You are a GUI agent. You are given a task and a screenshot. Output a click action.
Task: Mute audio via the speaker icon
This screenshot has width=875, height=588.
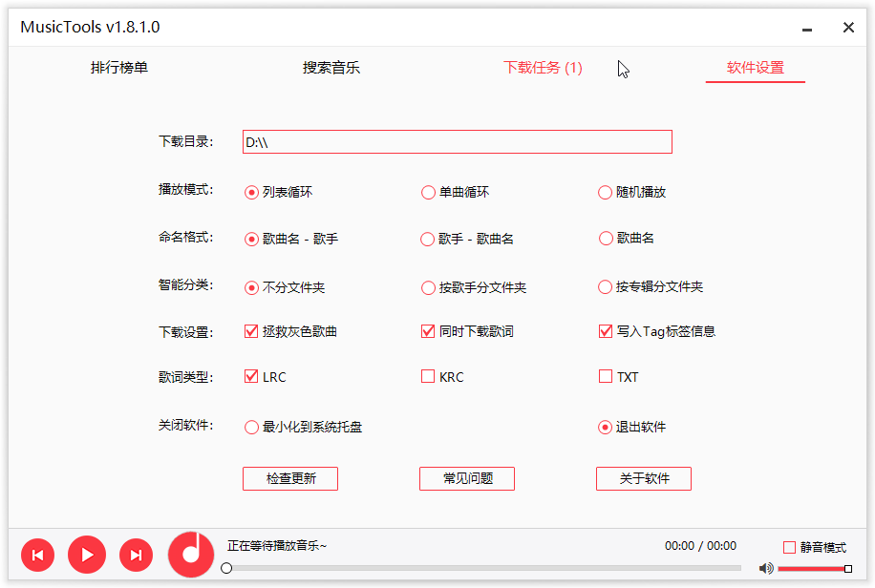pos(765,569)
